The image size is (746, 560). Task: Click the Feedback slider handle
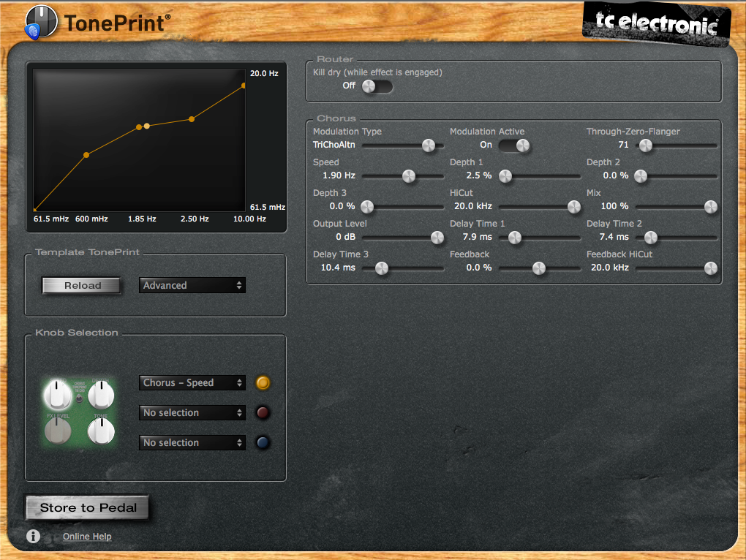(539, 268)
